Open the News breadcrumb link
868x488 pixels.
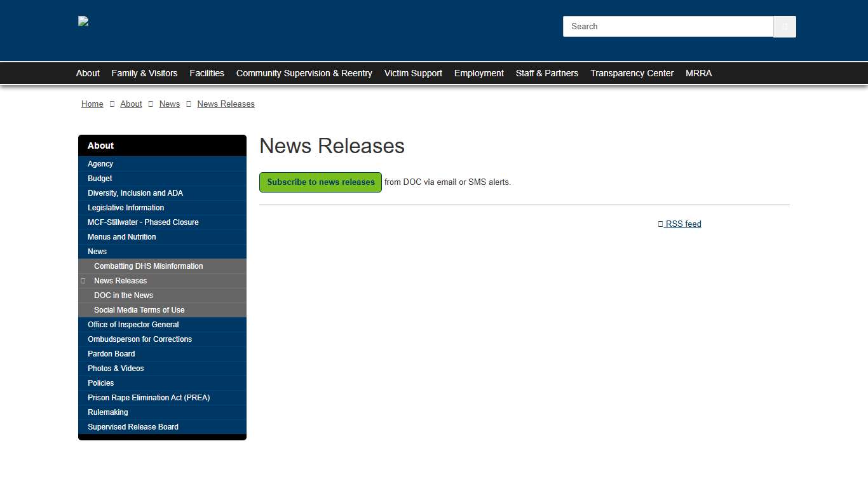click(x=169, y=104)
